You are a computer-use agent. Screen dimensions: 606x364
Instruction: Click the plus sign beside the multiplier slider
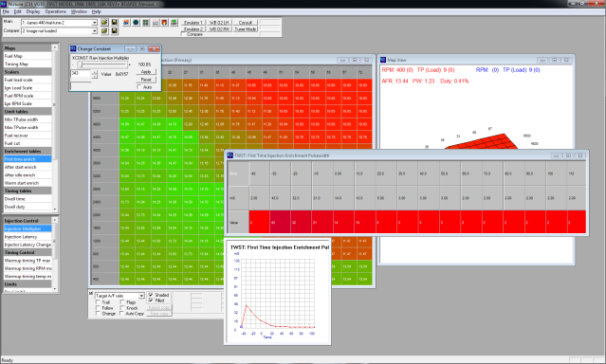(x=130, y=64)
